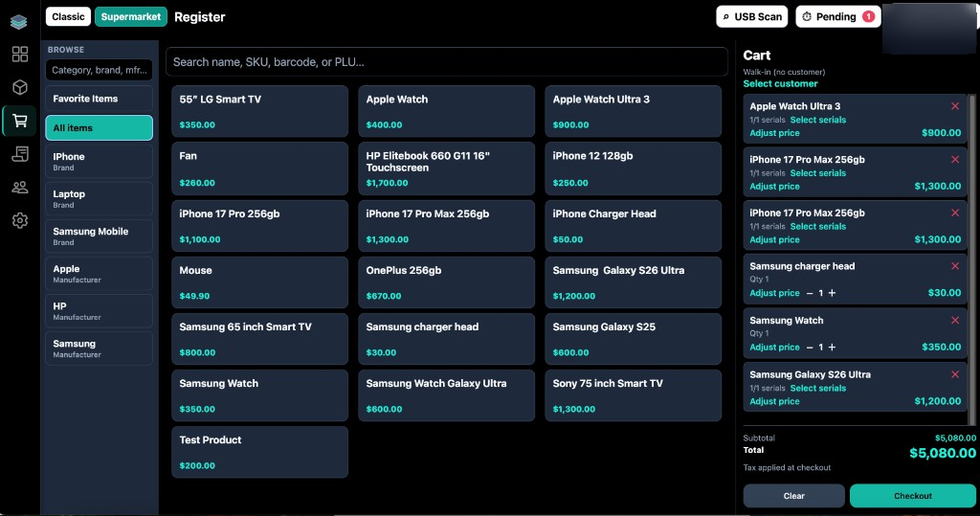This screenshot has height=516, width=980.
Task: Remove Apple Watch Ultra 3 from cart
Action: tap(955, 106)
